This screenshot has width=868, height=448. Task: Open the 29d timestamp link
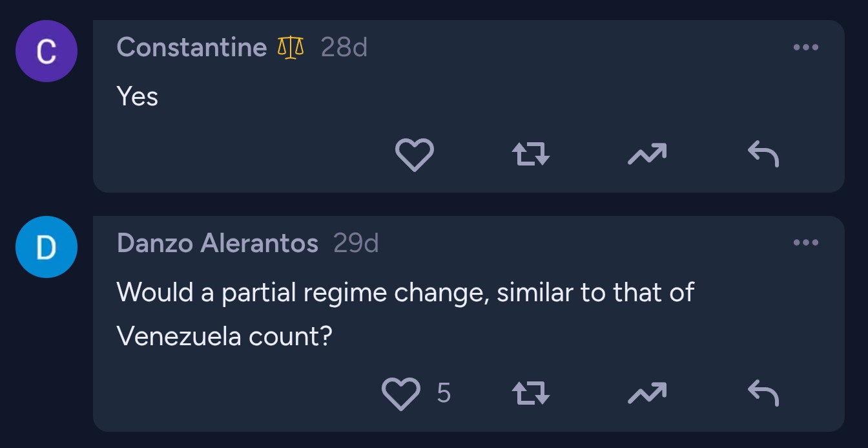pos(356,243)
